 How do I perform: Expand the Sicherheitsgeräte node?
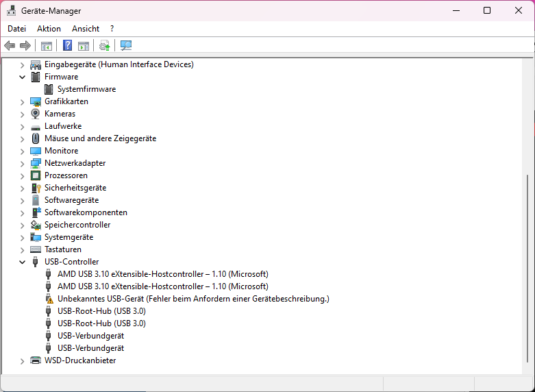coord(22,188)
